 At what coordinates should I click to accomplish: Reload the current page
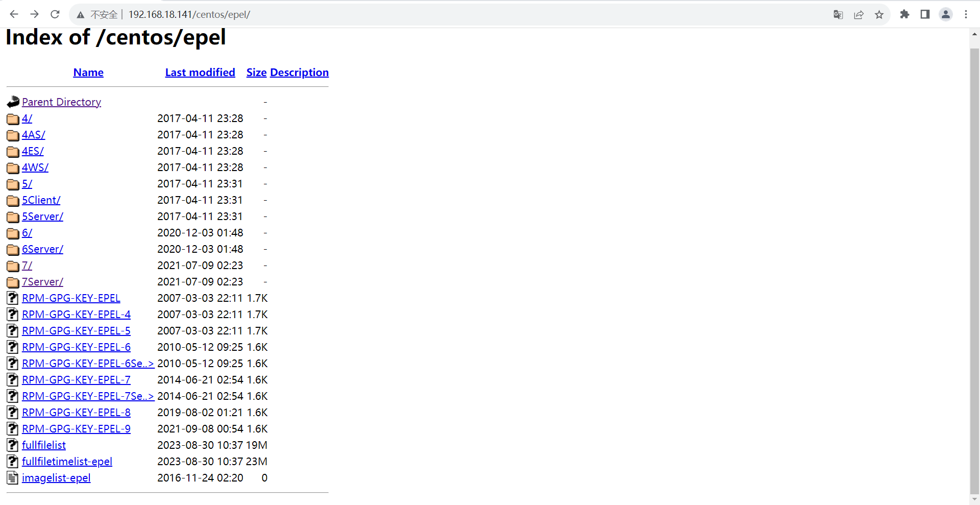click(x=55, y=14)
